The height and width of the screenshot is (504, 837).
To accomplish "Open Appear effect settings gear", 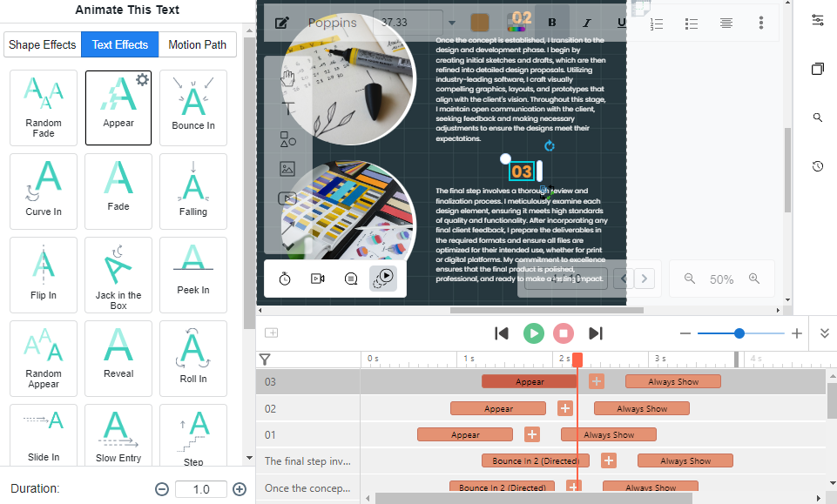I will (x=142, y=80).
